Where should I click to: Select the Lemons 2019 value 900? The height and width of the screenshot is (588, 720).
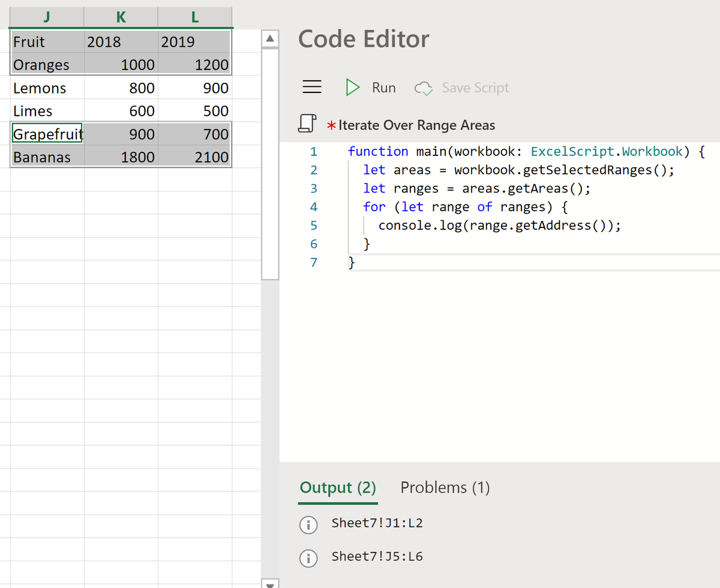pos(195,88)
